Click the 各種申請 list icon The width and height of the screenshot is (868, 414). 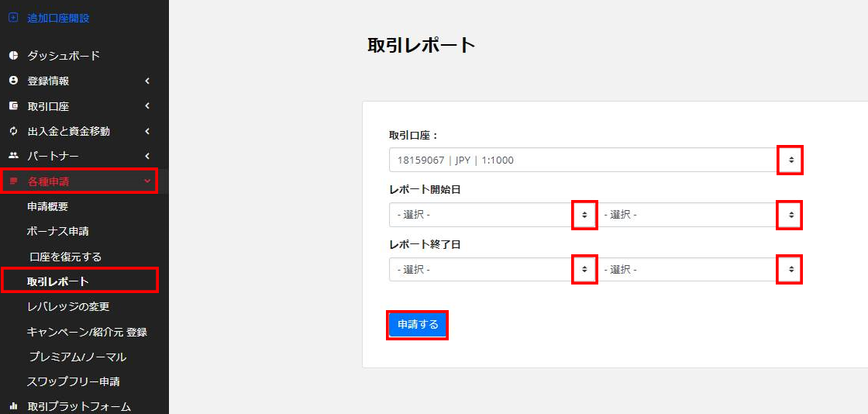pyautogui.click(x=13, y=181)
